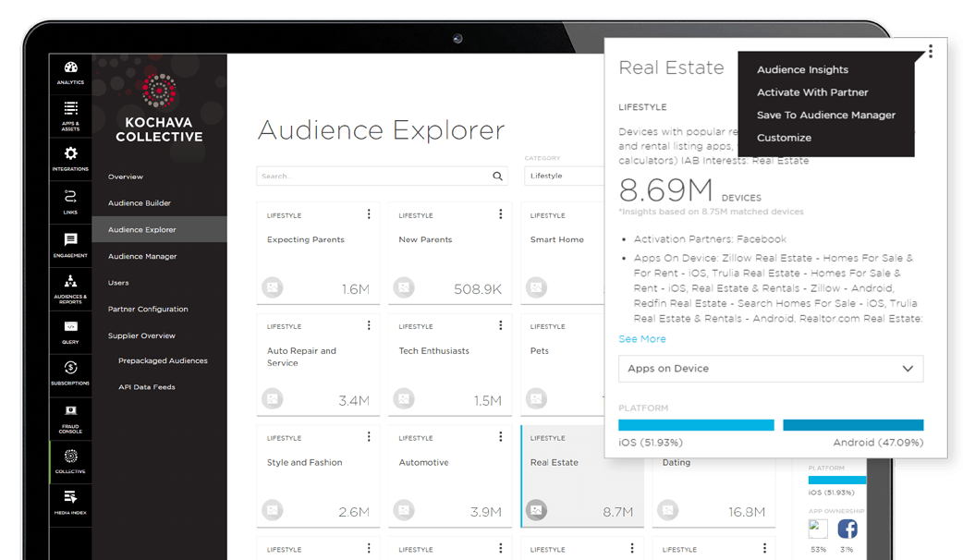Click Real Estate card image icon
Image resolution: width=963 pixels, height=560 pixels.
(536, 510)
